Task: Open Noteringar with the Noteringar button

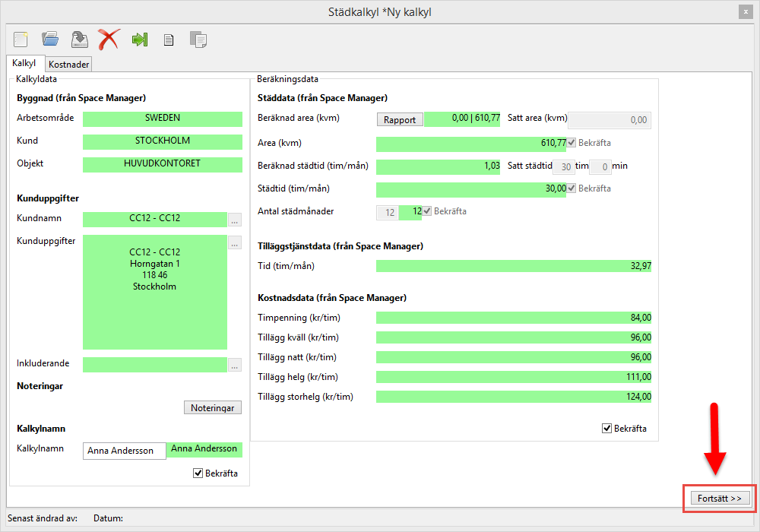Action: [213, 408]
